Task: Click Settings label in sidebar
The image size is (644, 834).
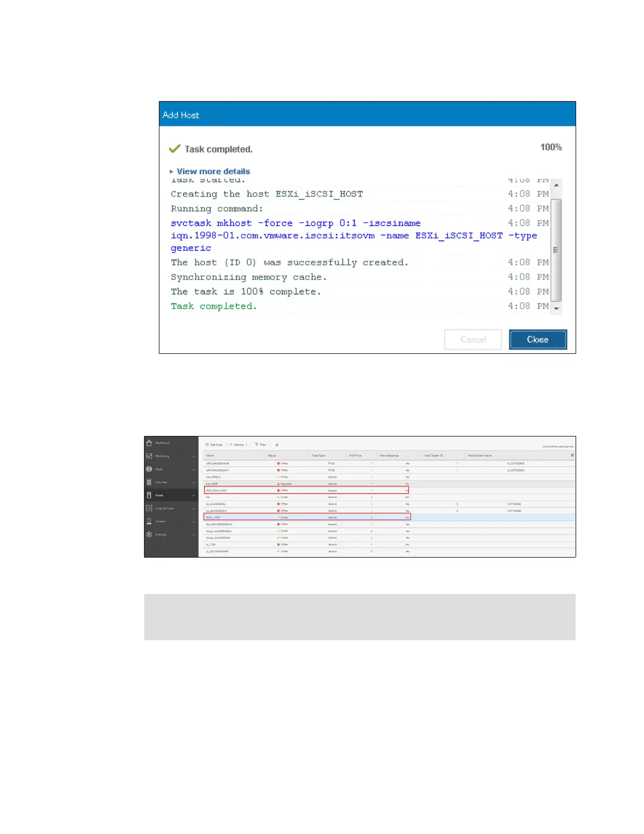Action: (161, 535)
